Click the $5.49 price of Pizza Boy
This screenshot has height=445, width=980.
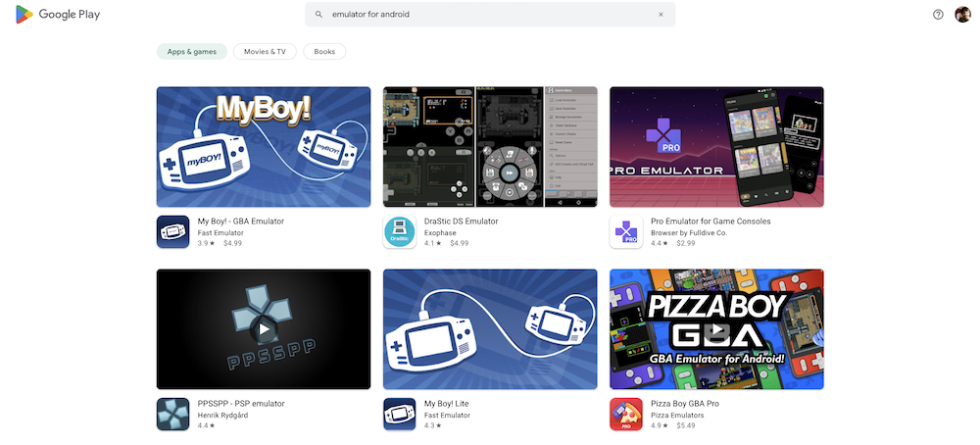(686, 425)
